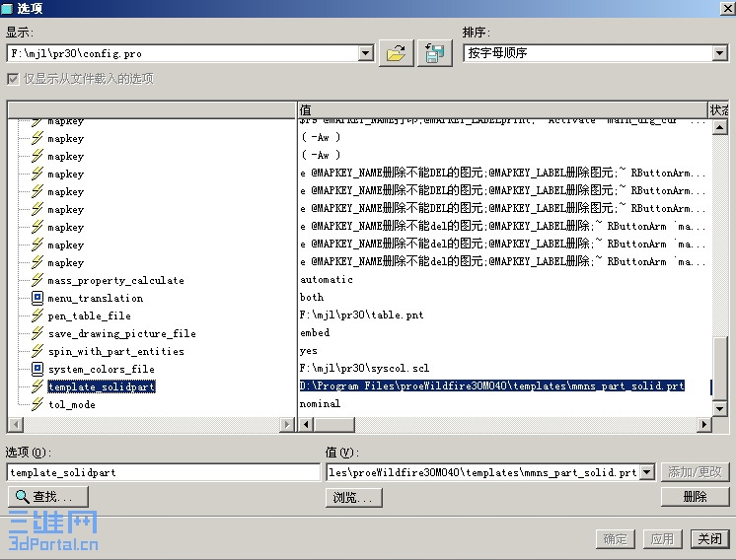The image size is (736, 560).
Task: Select the mass_property_calculate option
Action: click(115, 280)
